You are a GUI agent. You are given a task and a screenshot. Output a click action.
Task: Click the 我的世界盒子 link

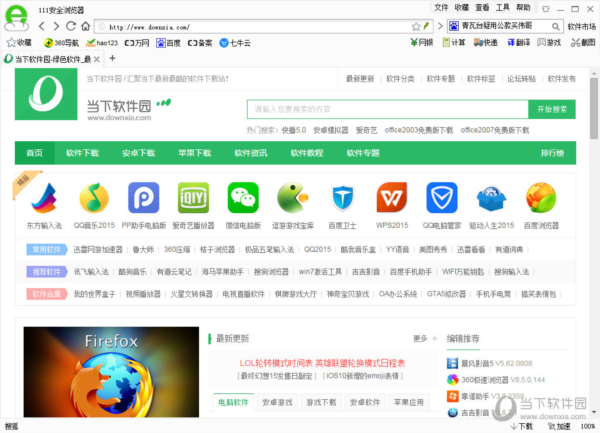tap(94, 294)
